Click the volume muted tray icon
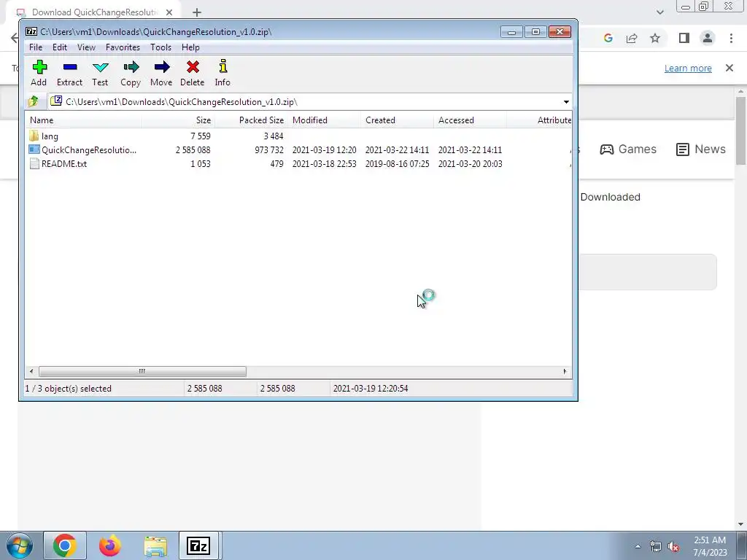747x560 pixels. [673, 547]
